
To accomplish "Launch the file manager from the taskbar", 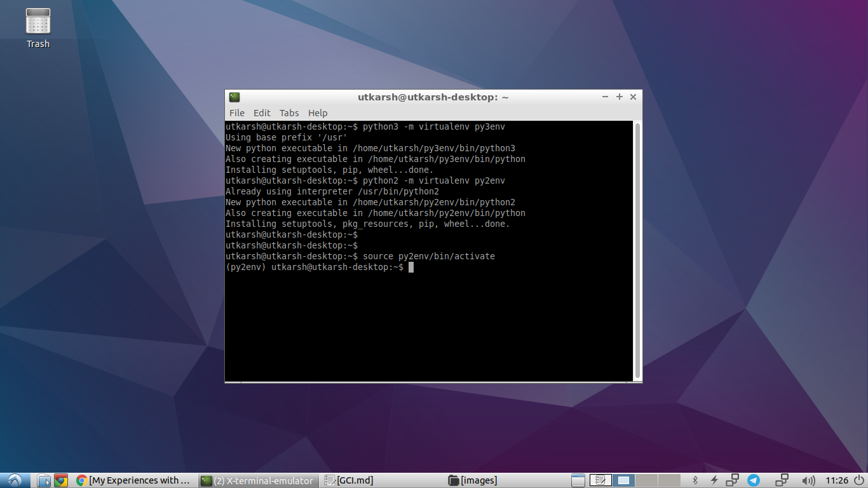I will [x=43, y=480].
